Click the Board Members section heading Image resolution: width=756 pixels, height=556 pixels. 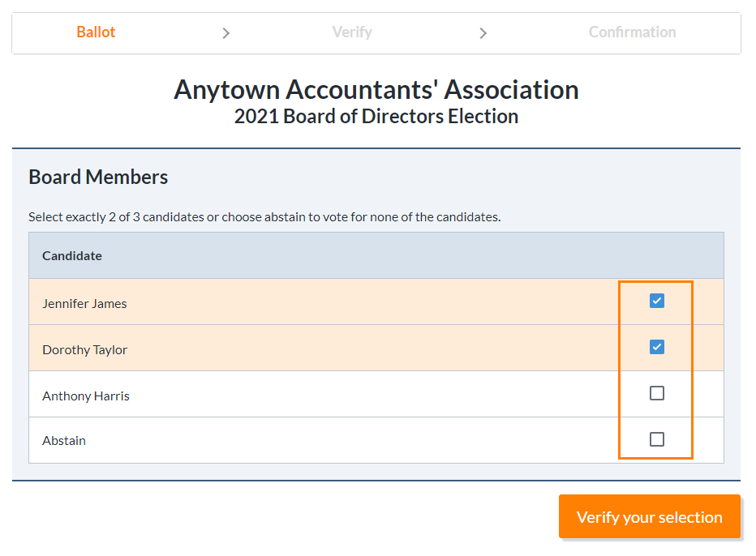98,177
